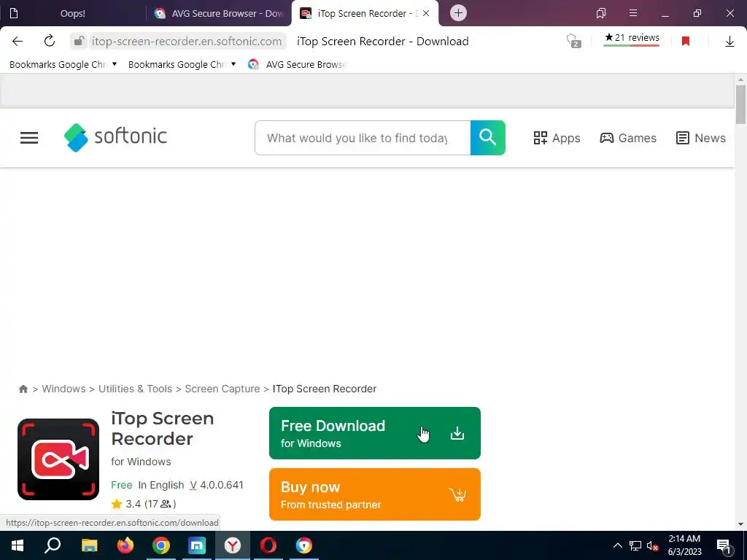The height and width of the screenshot is (560, 747).
Task: Open Softonic hamburger menu
Action: [29, 138]
